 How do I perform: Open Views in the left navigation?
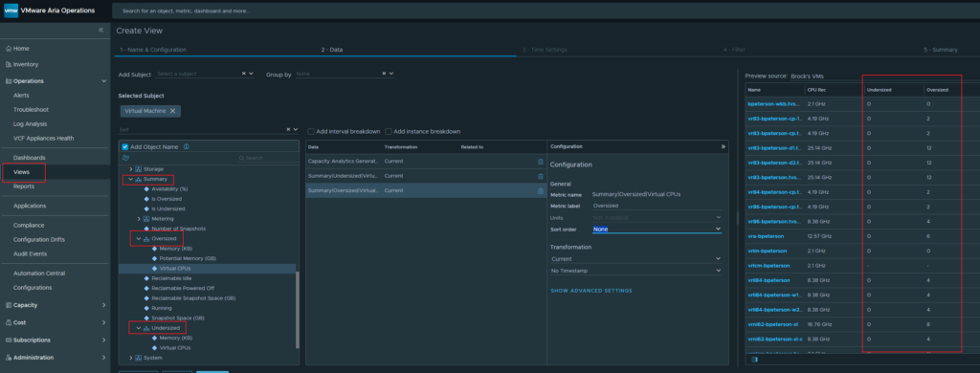point(21,172)
